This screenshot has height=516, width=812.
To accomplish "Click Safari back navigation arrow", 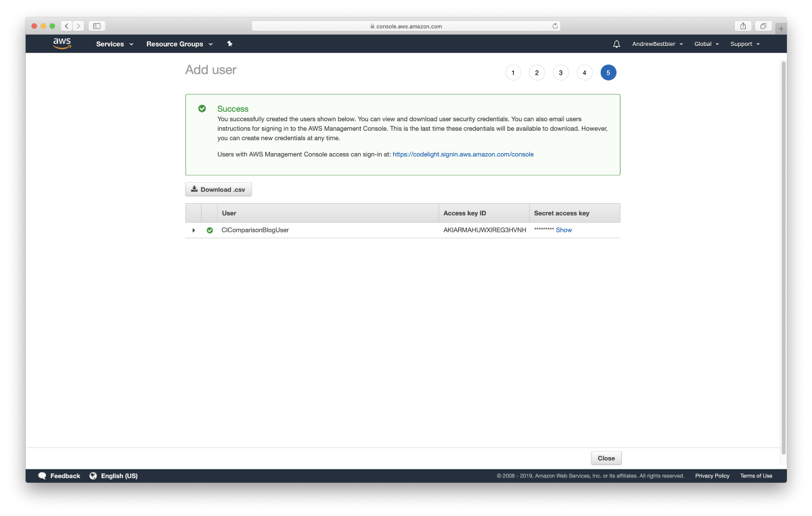I will point(66,26).
